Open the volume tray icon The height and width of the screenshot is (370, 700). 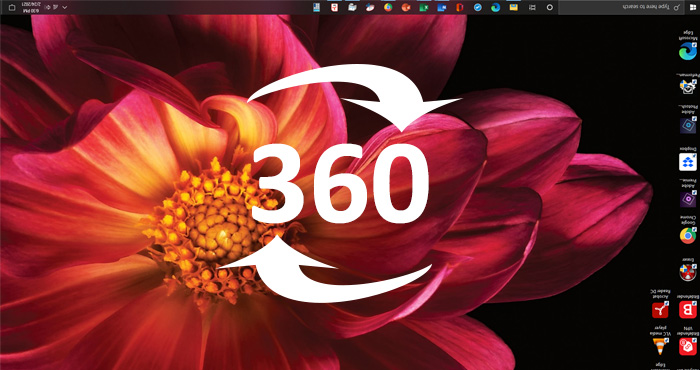47,7
